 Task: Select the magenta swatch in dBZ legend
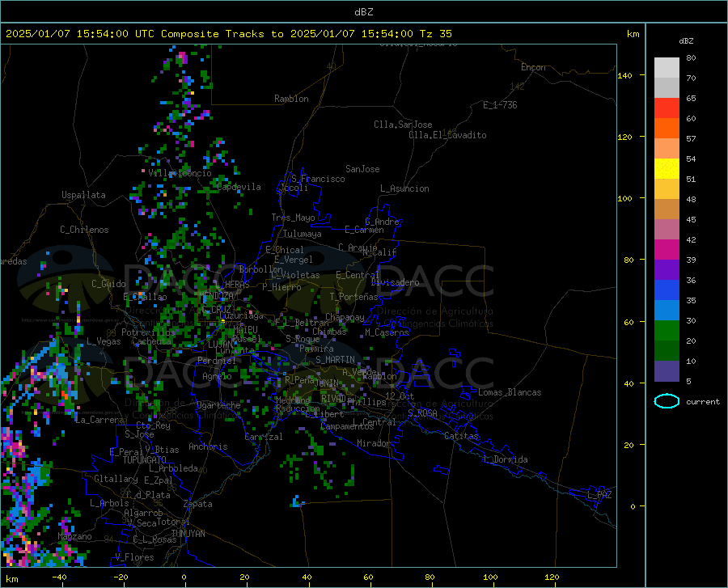(x=667, y=250)
